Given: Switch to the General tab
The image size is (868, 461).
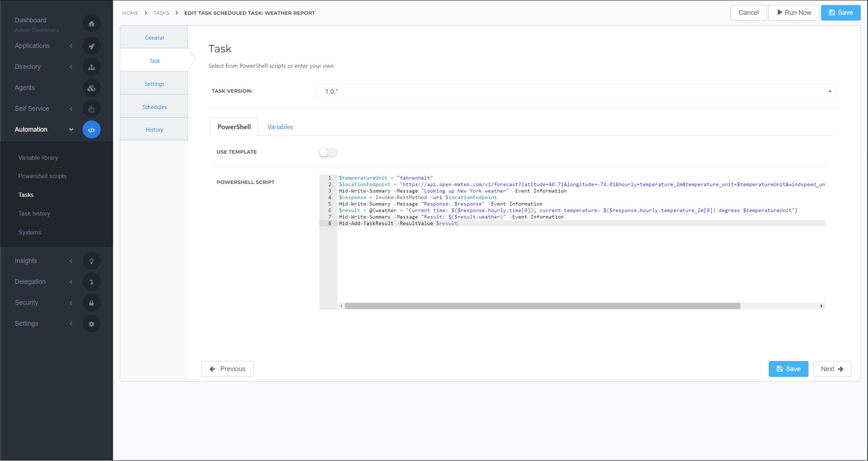Looking at the screenshot, I should (154, 38).
